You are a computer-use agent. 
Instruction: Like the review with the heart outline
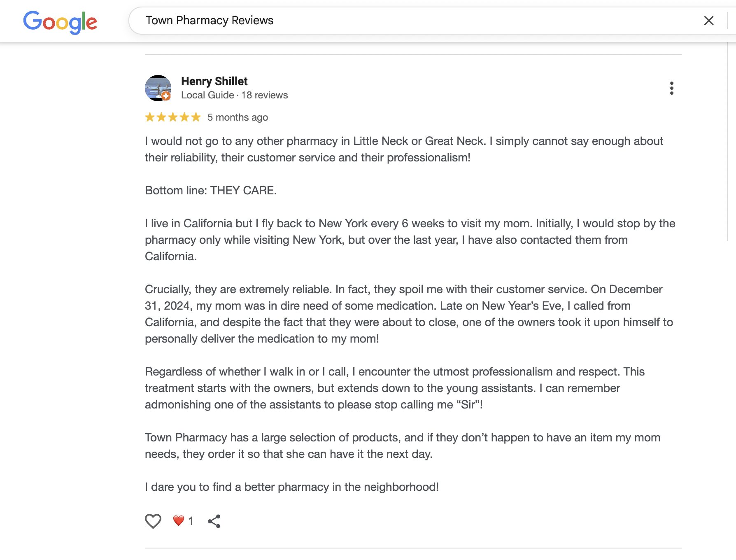[153, 521]
